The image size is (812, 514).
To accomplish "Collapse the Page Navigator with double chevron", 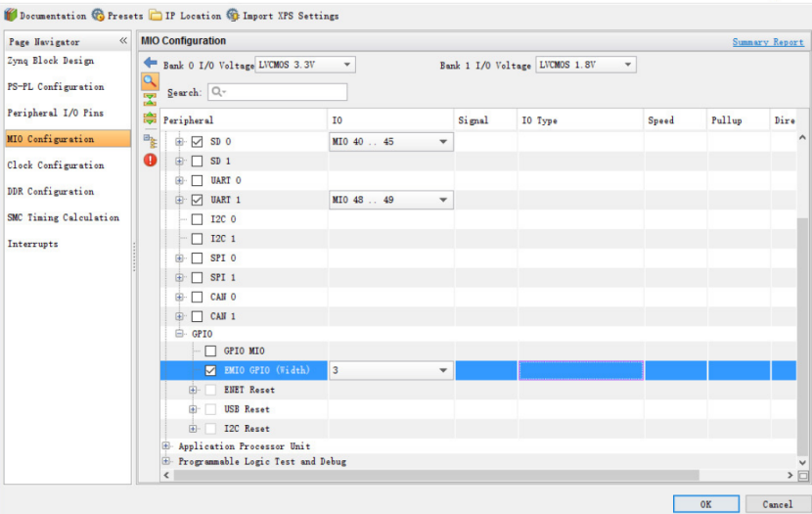I will point(123,40).
